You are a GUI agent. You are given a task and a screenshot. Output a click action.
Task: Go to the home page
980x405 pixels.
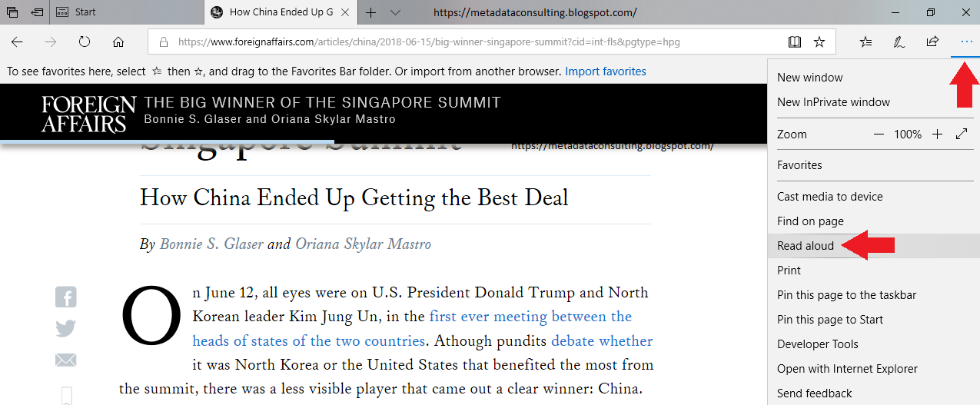(x=118, y=42)
